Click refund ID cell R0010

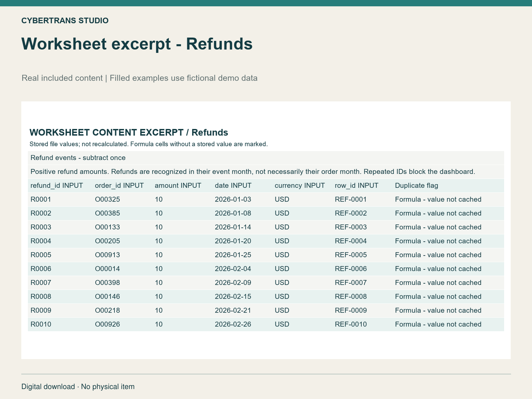click(41, 324)
